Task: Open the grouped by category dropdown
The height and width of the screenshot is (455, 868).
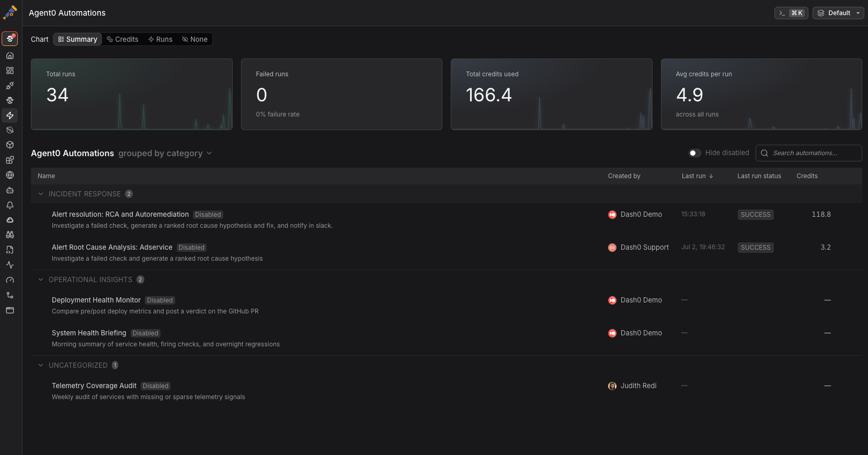Action: [165, 153]
